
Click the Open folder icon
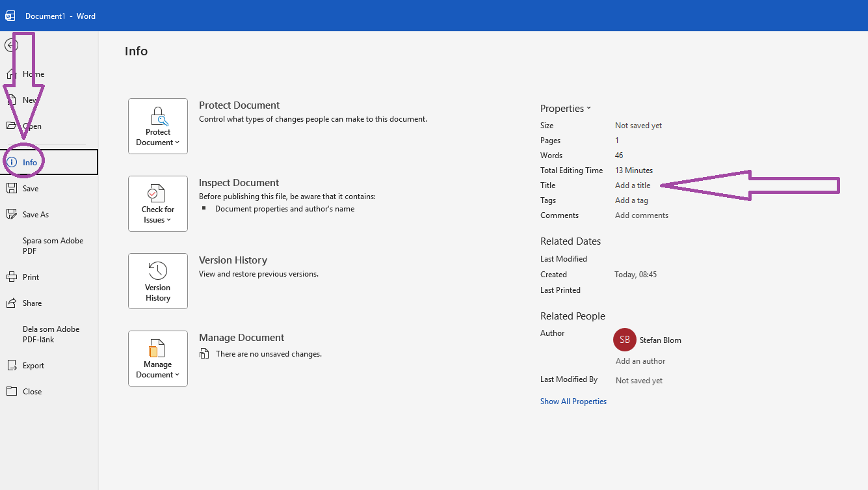pos(11,126)
